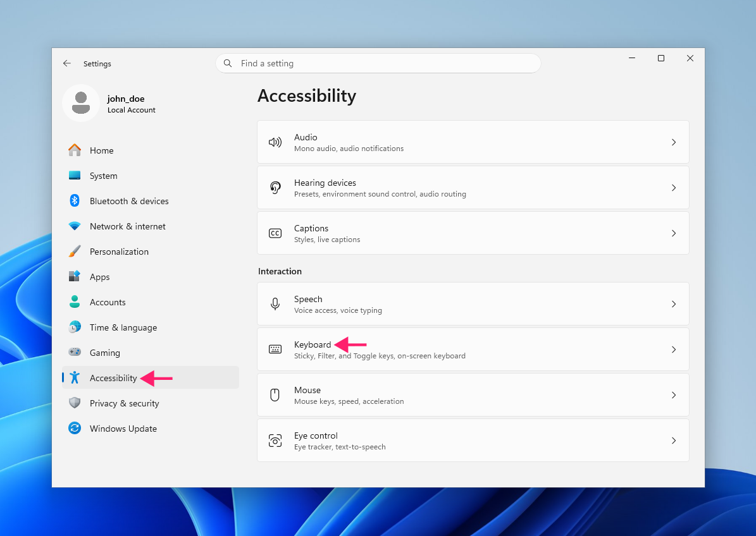Image resolution: width=756 pixels, height=536 pixels.
Task: Click the Speech microphone icon
Action: 275,304
